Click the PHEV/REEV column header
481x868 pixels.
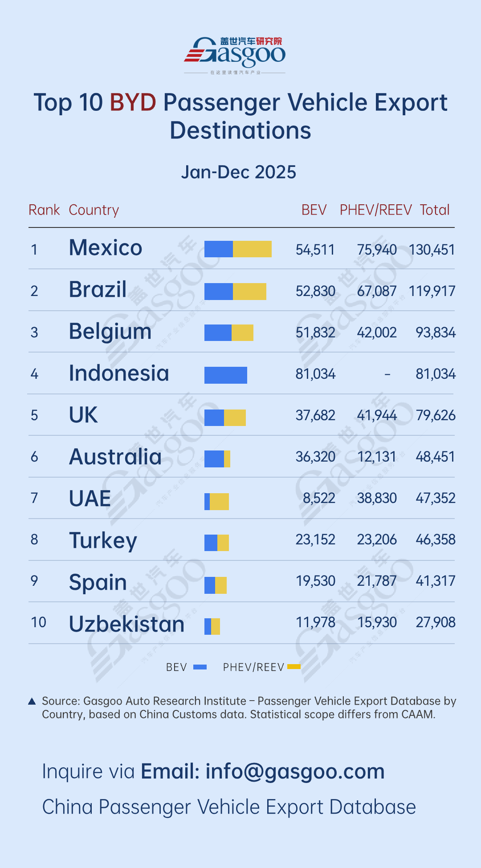click(375, 210)
